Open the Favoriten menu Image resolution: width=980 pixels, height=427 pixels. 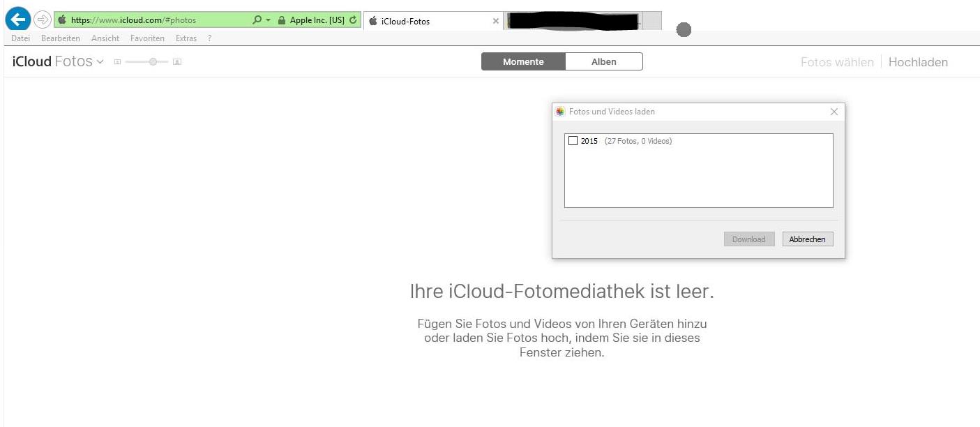coord(147,38)
